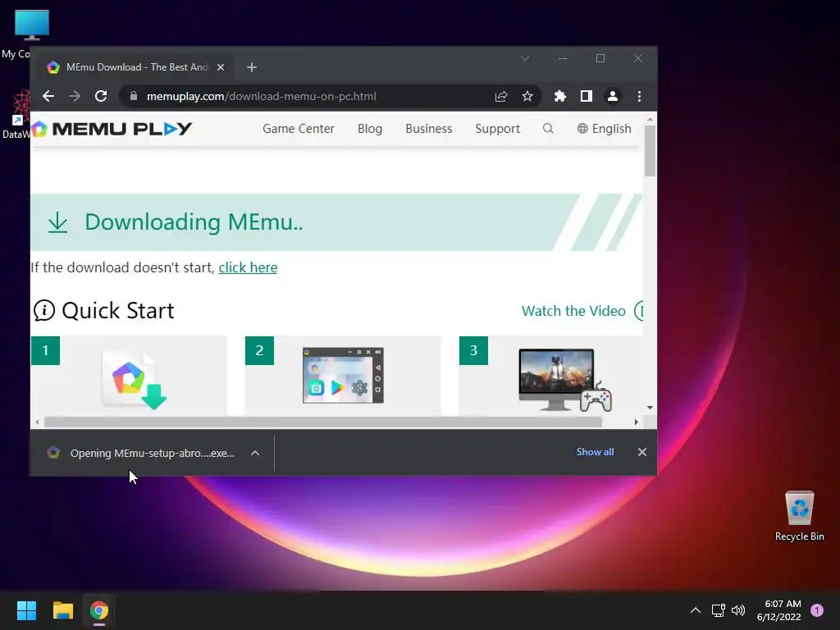Click the website search magnifier icon
840x630 pixels.
[x=548, y=129]
